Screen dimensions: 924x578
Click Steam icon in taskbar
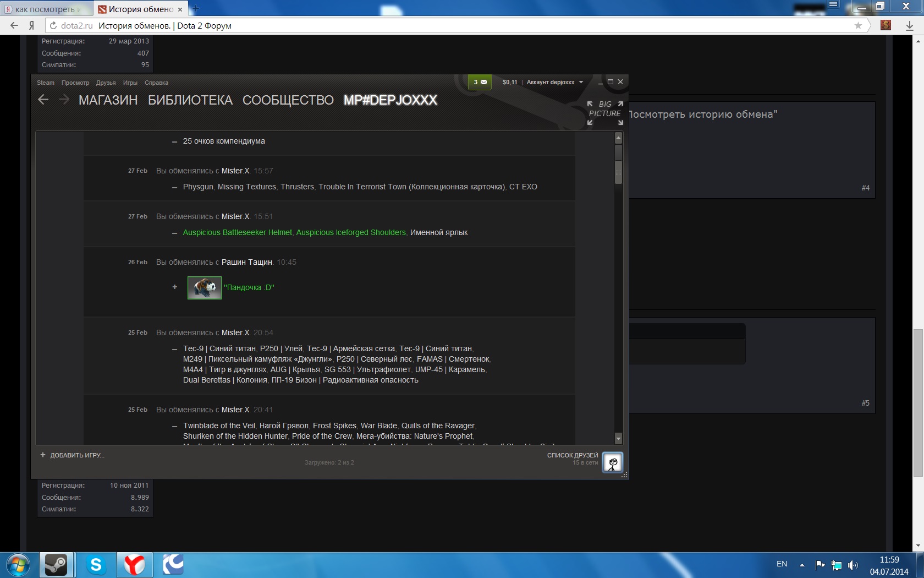pyautogui.click(x=56, y=565)
